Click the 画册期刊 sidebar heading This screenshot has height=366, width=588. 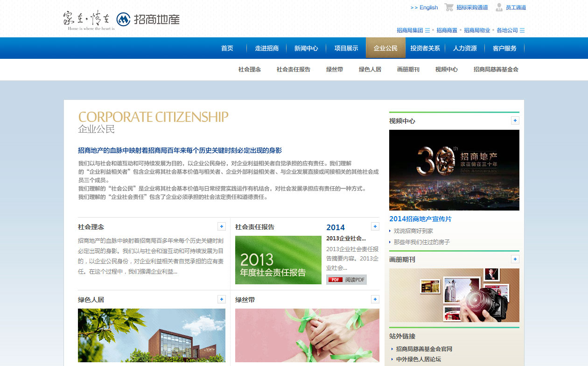coord(402,260)
